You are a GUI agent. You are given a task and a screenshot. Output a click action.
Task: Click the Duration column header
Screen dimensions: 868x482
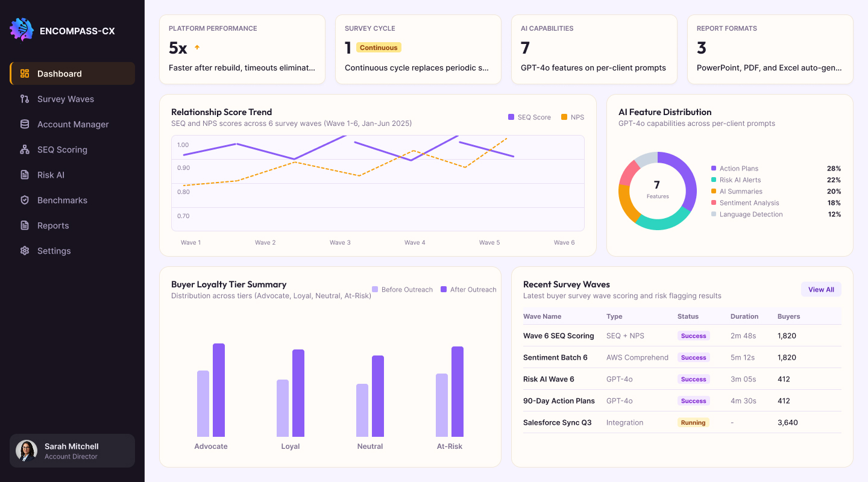(744, 316)
